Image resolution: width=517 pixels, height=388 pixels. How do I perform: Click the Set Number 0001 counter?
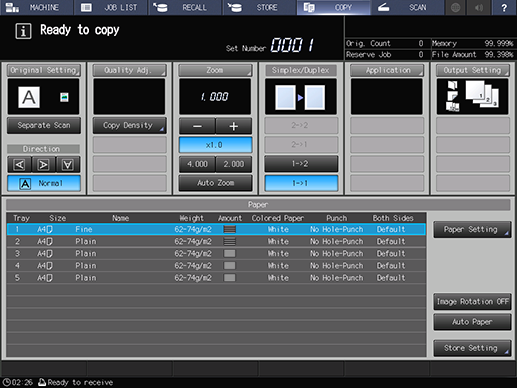point(292,45)
